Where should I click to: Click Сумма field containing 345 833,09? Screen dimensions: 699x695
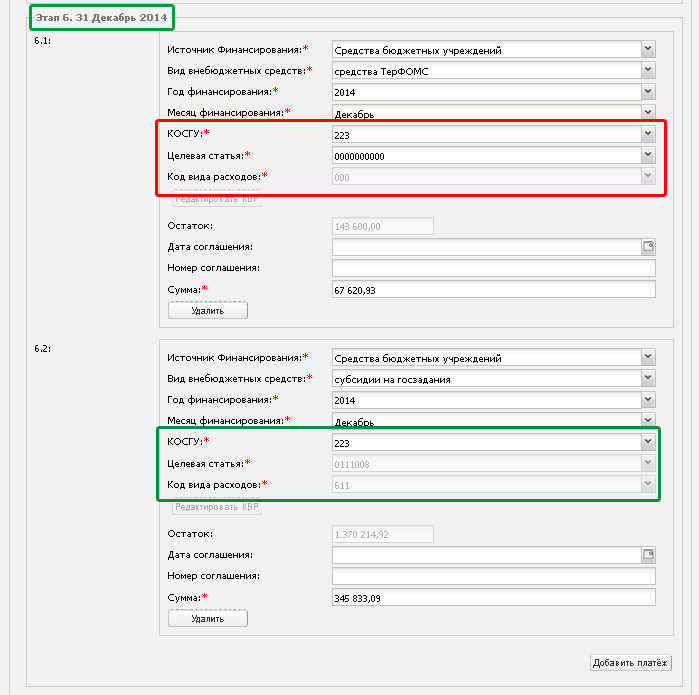(x=493, y=597)
